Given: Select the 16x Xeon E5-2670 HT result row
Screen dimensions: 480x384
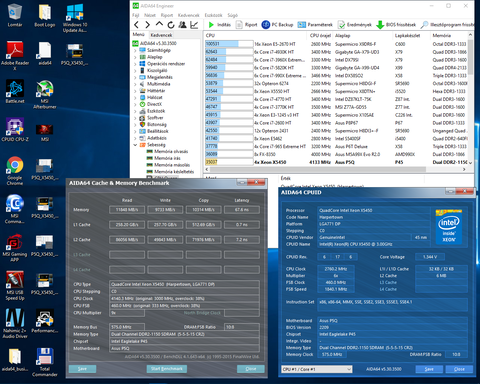Looking at the screenshot, I should [337, 44].
